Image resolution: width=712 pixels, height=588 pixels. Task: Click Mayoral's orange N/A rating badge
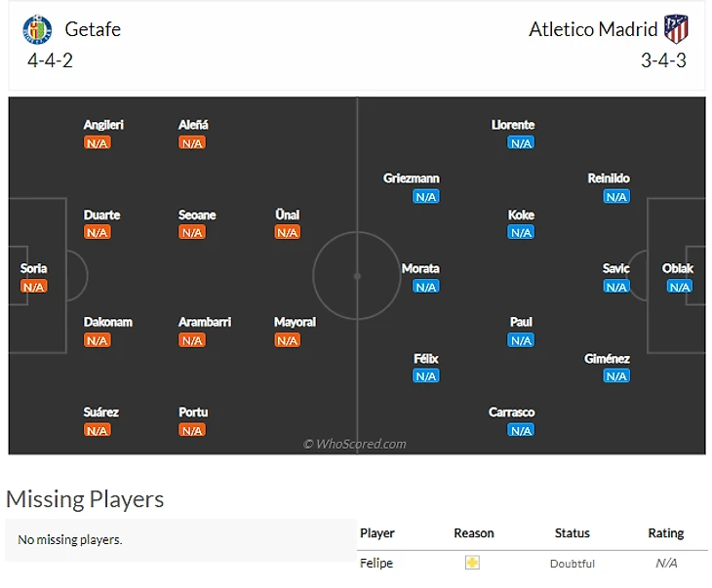[x=287, y=340]
